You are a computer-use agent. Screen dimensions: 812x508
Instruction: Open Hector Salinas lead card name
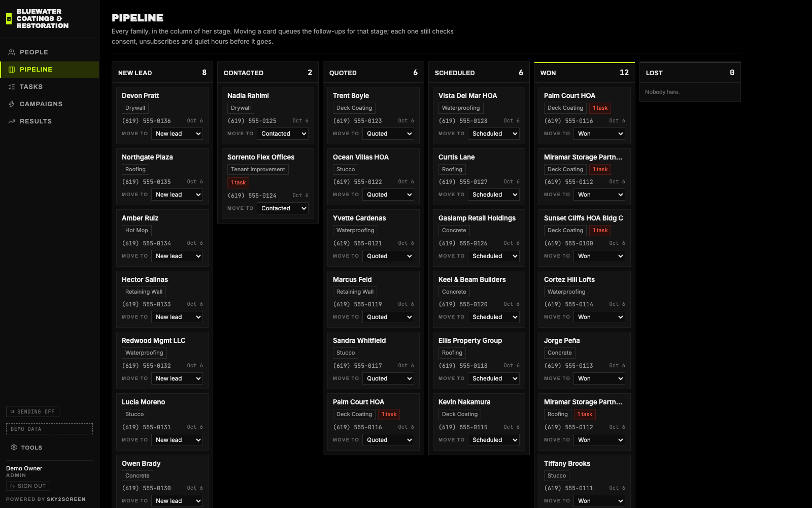point(145,279)
